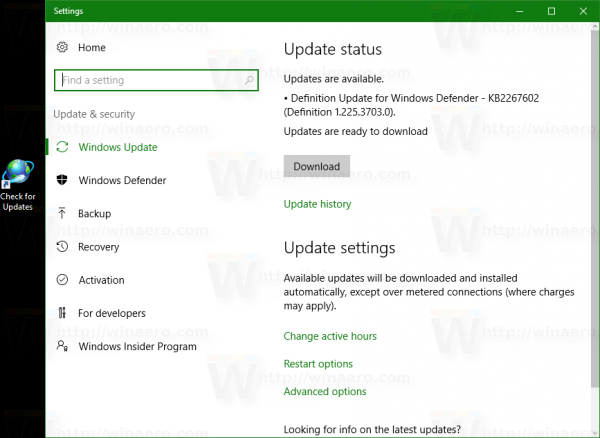
Task: Open the Windows Defender section
Action: [122, 180]
